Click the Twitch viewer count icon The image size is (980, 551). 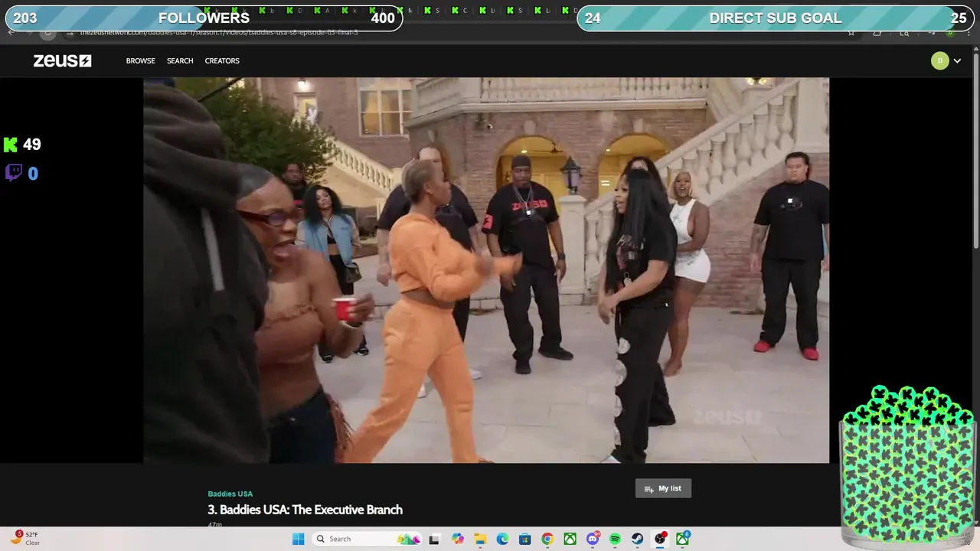coord(13,173)
